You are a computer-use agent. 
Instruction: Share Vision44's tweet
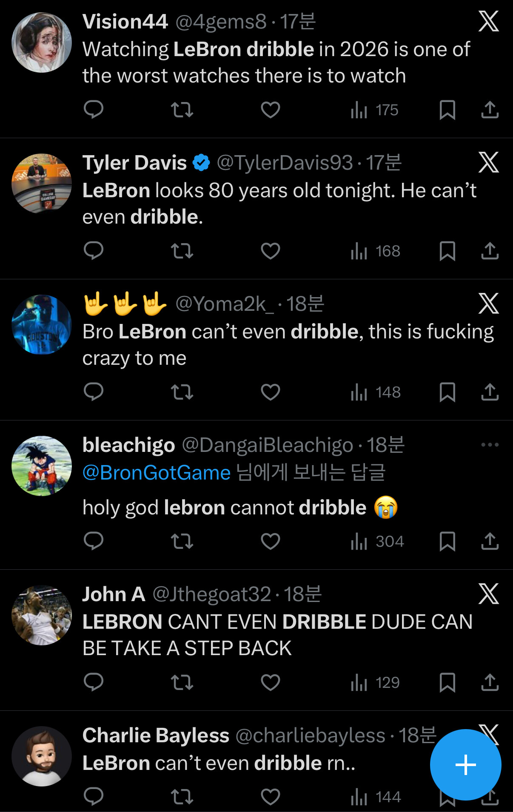490,110
